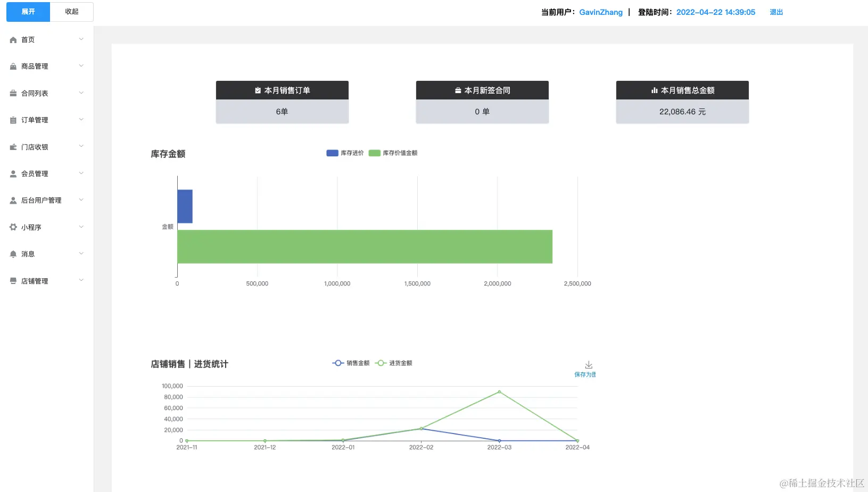Expand the 店铺管理 chevron arrow
Image resolution: width=868 pixels, height=492 pixels.
click(81, 280)
